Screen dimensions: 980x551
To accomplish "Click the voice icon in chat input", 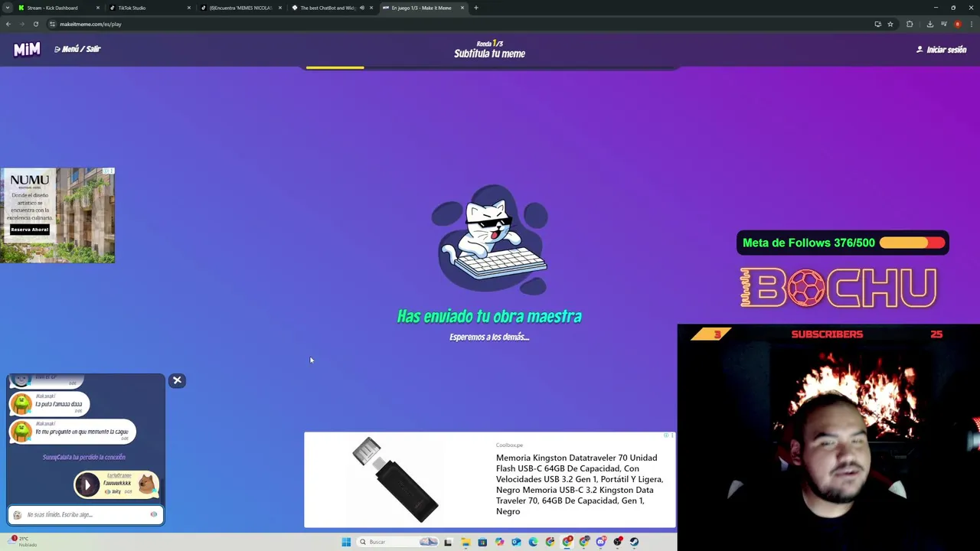I will point(154,514).
